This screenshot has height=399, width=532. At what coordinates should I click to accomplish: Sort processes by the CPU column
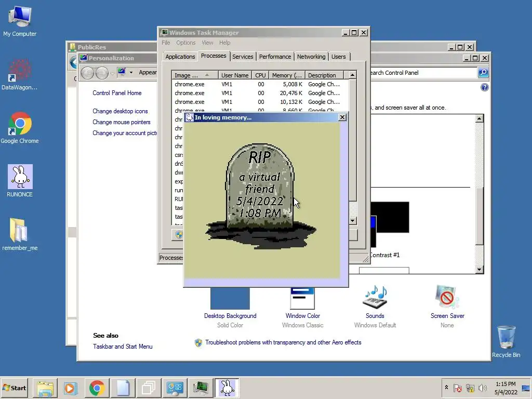[261, 75]
